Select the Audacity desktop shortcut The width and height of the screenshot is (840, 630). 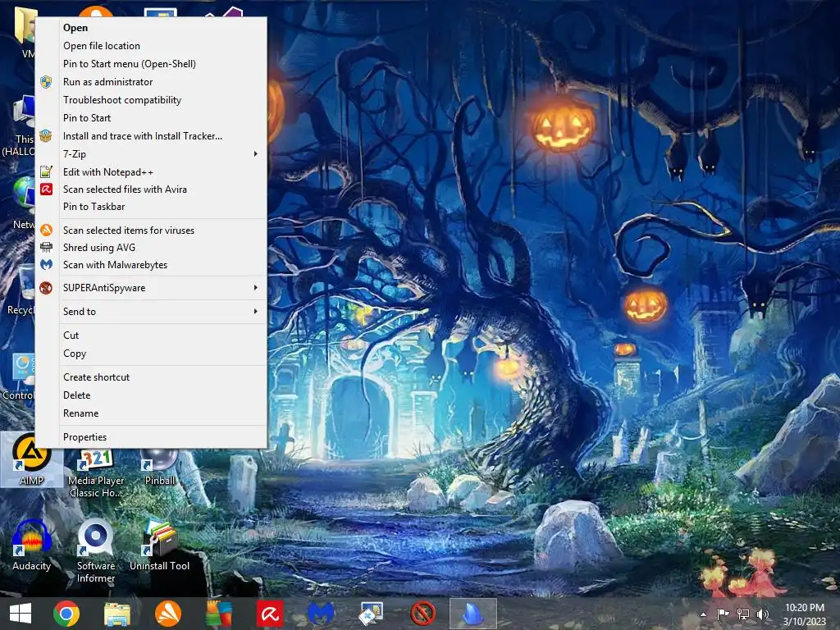[32, 546]
